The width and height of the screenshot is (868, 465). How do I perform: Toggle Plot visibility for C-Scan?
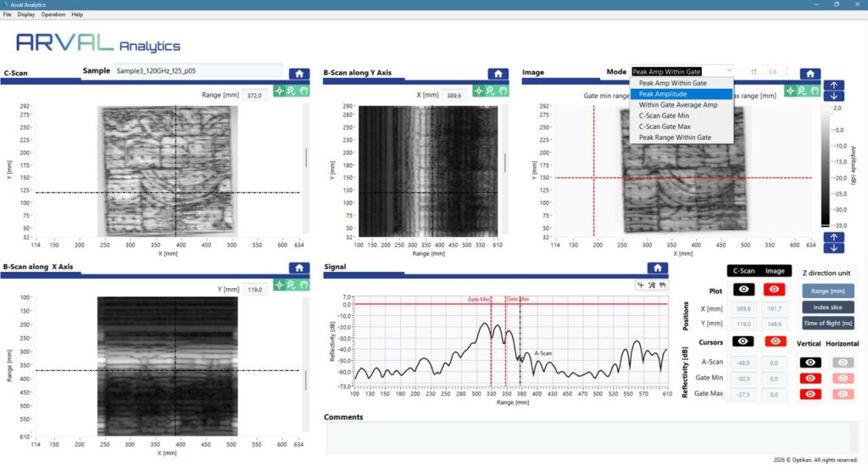(x=743, y=289)
